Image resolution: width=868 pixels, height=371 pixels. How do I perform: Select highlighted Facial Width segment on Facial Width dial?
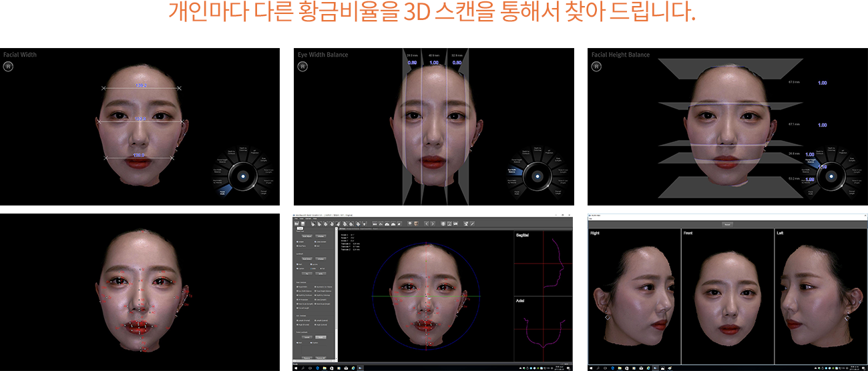click(224, 191)
